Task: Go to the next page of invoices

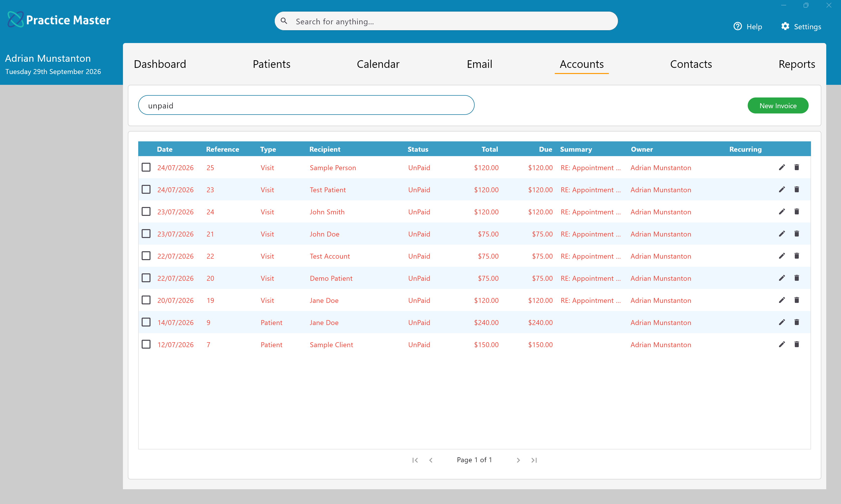Action: point(518,460)
